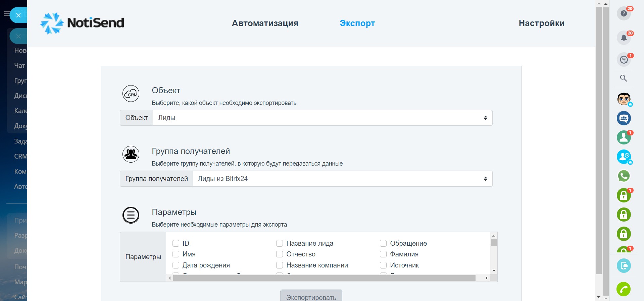The height and width of the screenshot is (301, 644).
Task: Enable the ID parameter checkbox
Action: 176,243
